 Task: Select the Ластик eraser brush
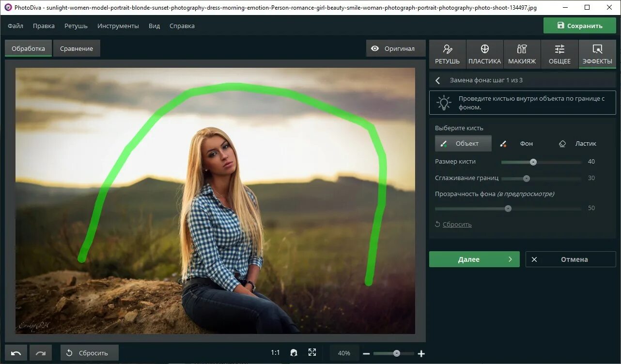(x=577, y=143)
